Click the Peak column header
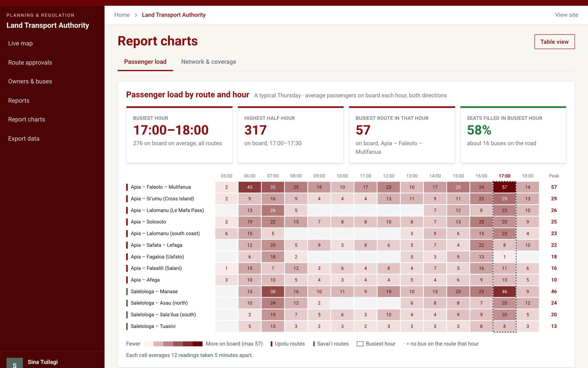Image resolution: width=588 pixels, height=368 pixels. [x=554, y=176]
